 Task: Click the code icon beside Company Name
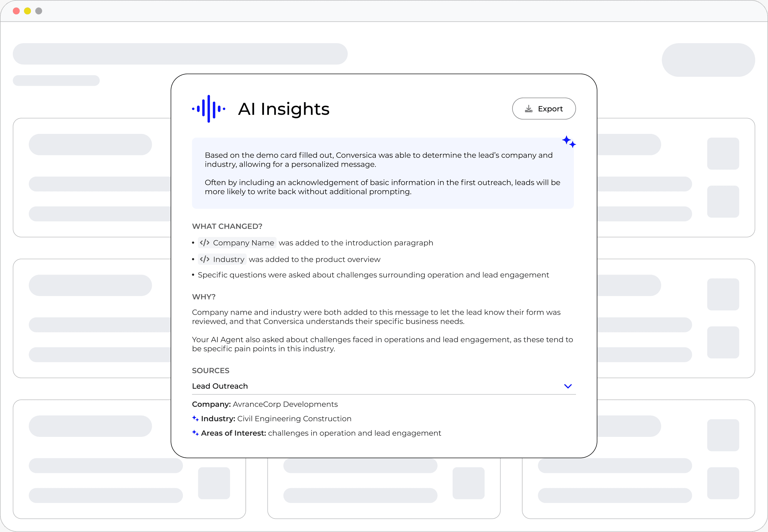point(205,243)
